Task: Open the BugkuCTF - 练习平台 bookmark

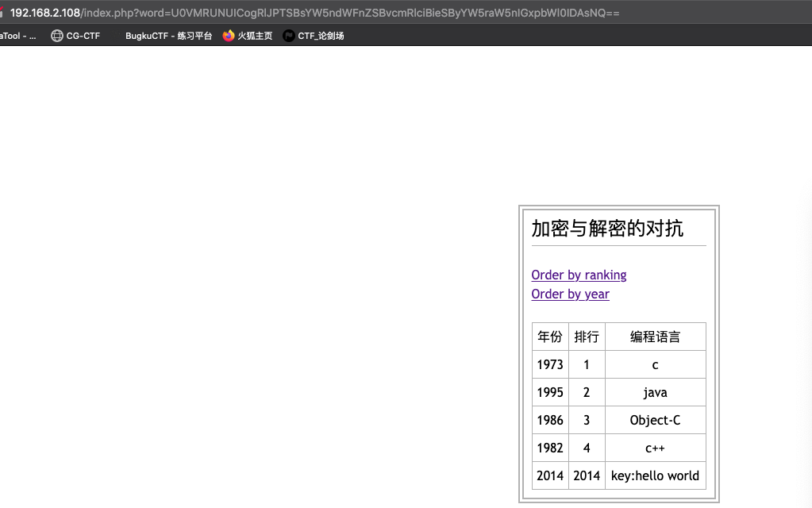Action: tap(168, 36)
